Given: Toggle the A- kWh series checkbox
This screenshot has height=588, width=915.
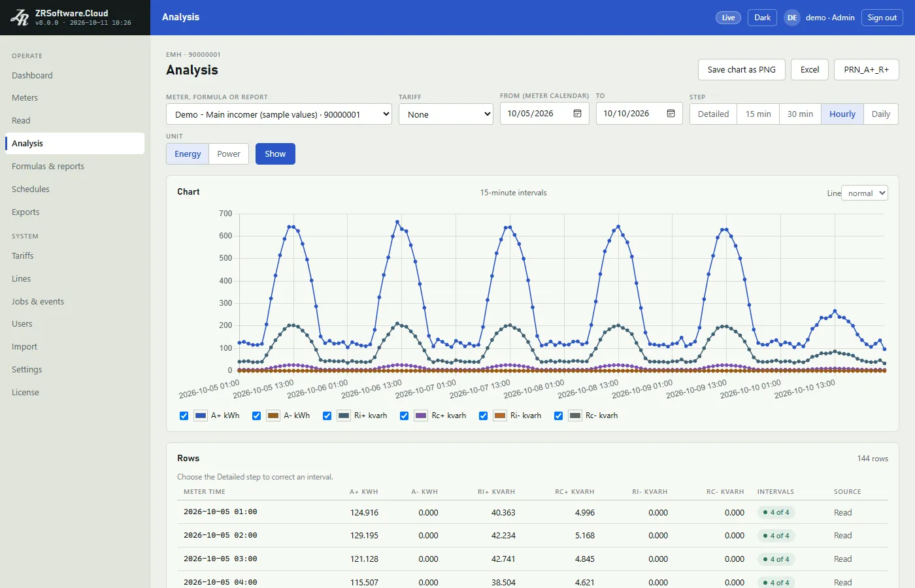Looking at the screenshot, I should click(x=257, y=416).
